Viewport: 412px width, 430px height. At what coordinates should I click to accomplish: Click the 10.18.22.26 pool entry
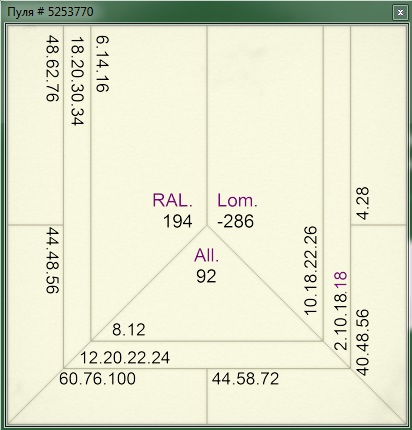[310, 270]
